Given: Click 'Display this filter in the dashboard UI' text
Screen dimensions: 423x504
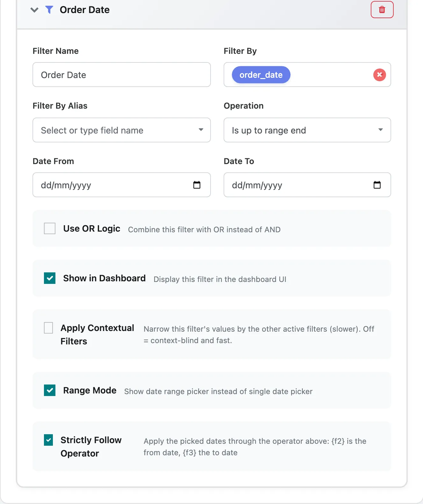Looking at the screenshot, I should pos(220,279).
